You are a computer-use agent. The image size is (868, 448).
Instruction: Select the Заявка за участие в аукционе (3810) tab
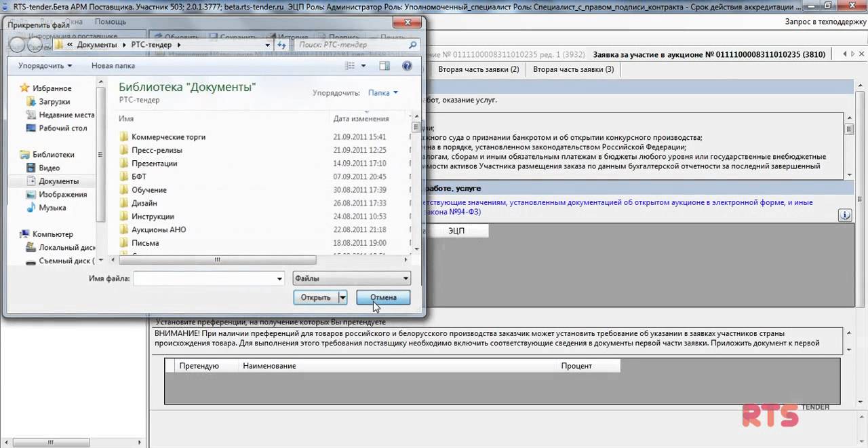[x=709, y=54]
